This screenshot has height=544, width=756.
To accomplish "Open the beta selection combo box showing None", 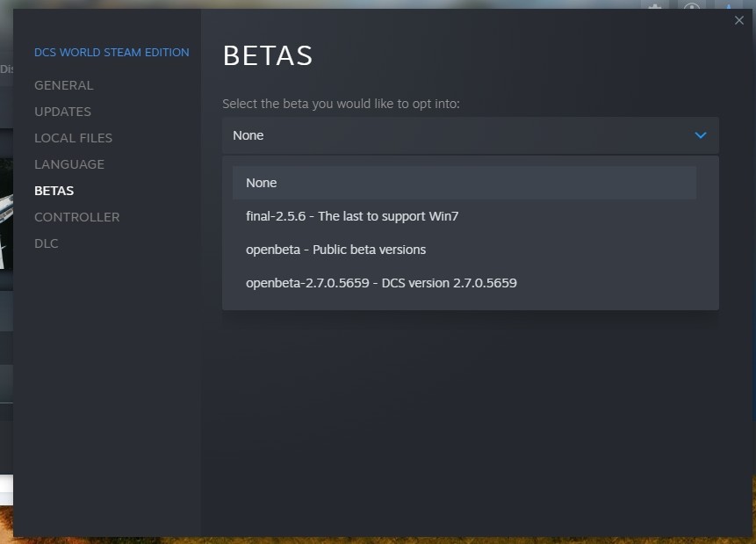I will 470,135.
